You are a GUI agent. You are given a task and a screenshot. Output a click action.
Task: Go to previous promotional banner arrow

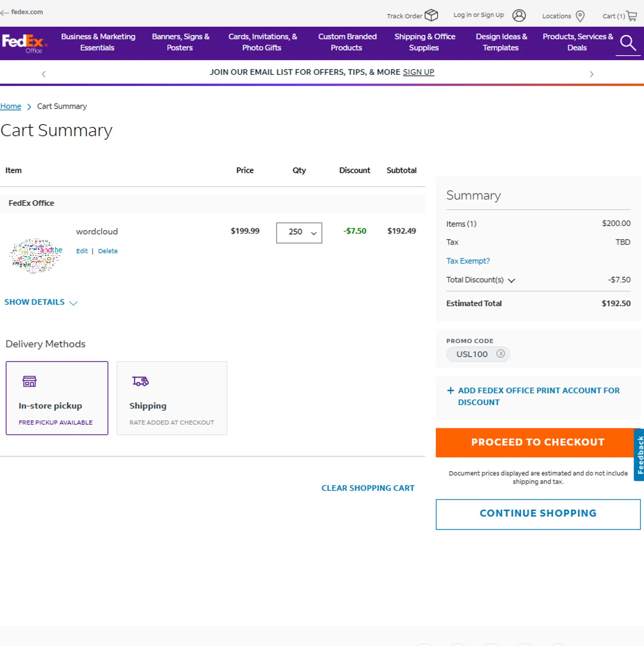click(x=44, y=74)
